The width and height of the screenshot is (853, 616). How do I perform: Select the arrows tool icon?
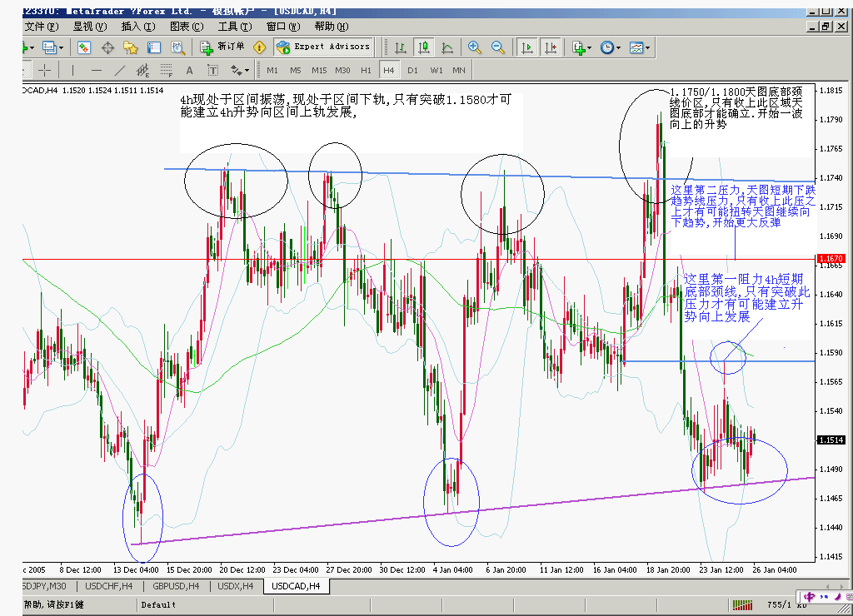tap(236, 70)
